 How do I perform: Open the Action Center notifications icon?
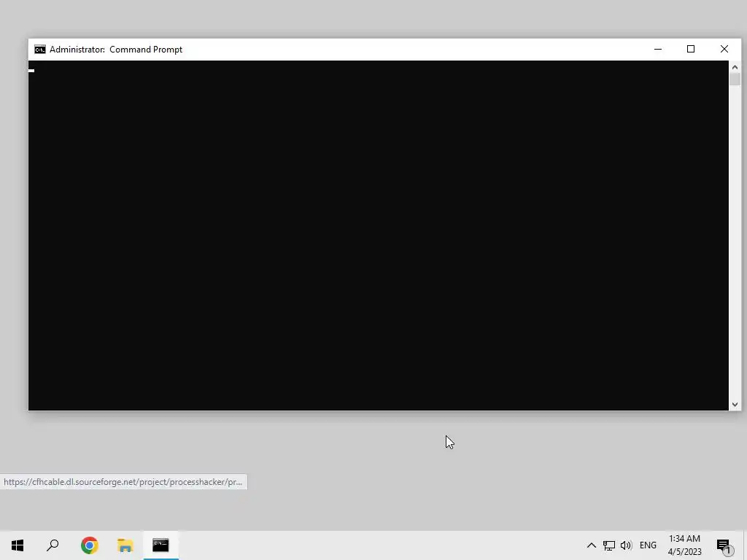pyautogui.click(x=724, y=545)
